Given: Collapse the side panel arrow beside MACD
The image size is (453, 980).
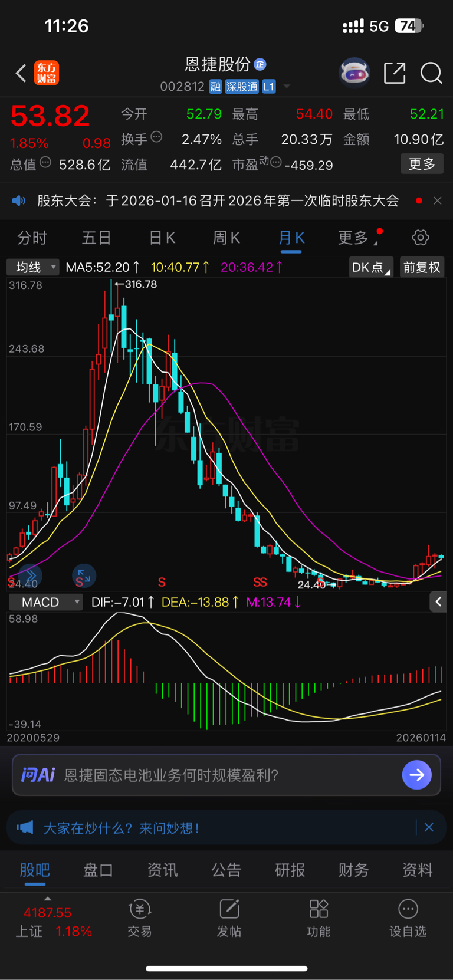Looking at the screenshot, I should (438, 602).
